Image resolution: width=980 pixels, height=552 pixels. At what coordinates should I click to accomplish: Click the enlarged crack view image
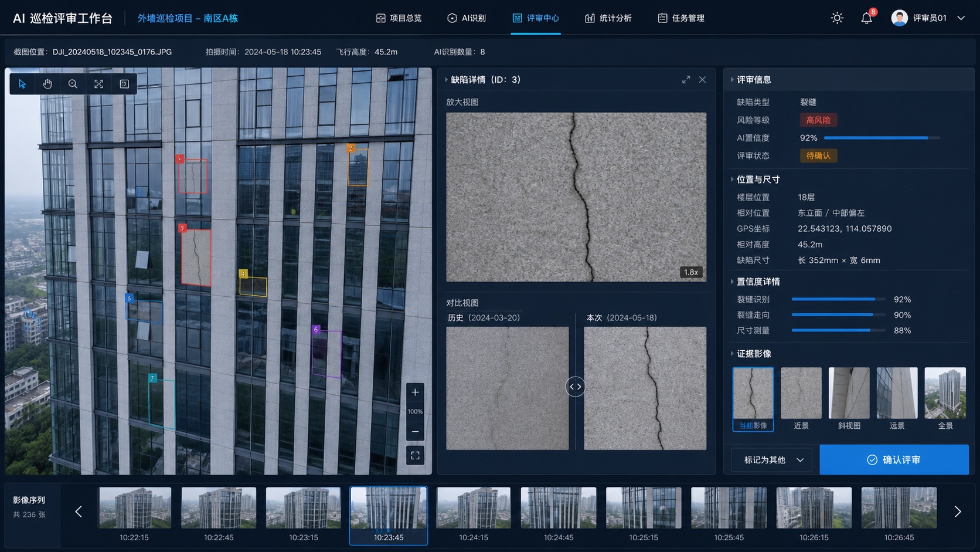(x=576, y=197)
